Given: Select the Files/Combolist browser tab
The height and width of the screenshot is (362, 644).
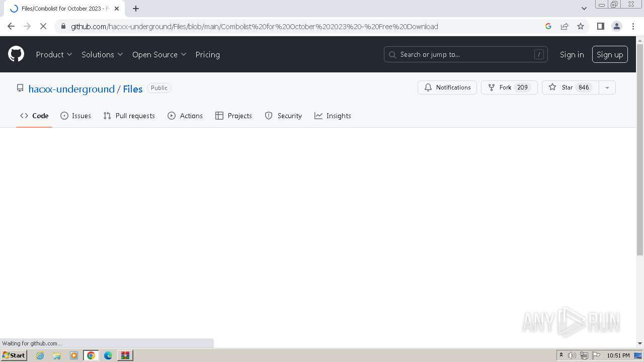Looking at the screenshot, I should [64, 9].
